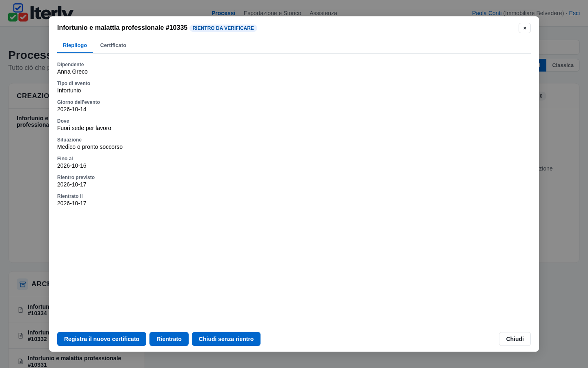Open Processi in the top navigation

[223, 13]
